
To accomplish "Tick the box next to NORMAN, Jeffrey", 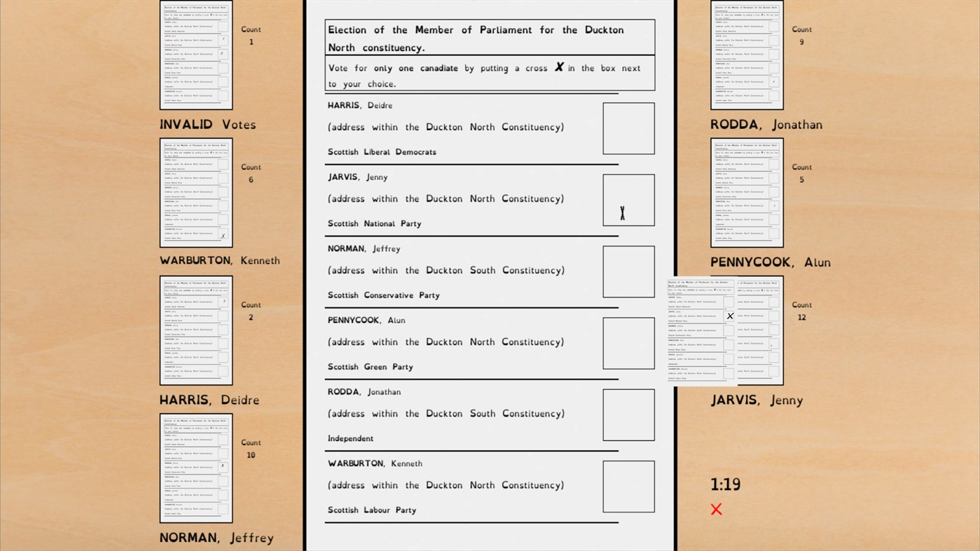I will tap(628, 272).
